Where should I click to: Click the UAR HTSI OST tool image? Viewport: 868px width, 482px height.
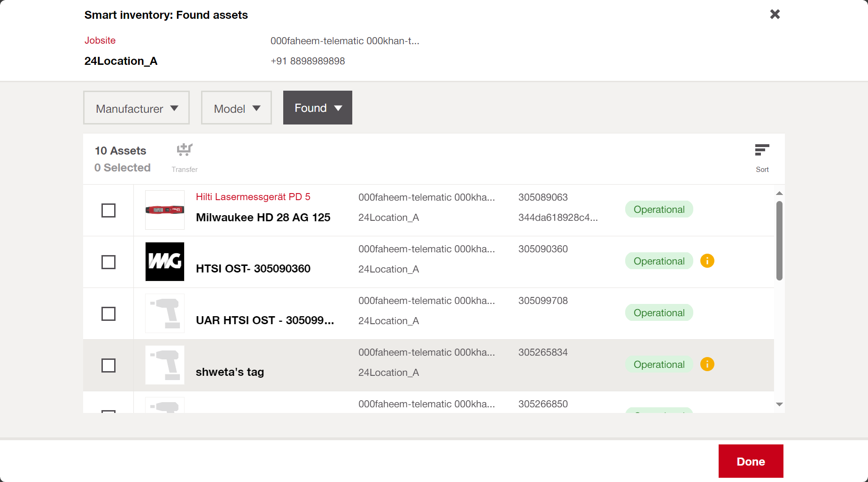pyautogui.click(x=165, y=313)
